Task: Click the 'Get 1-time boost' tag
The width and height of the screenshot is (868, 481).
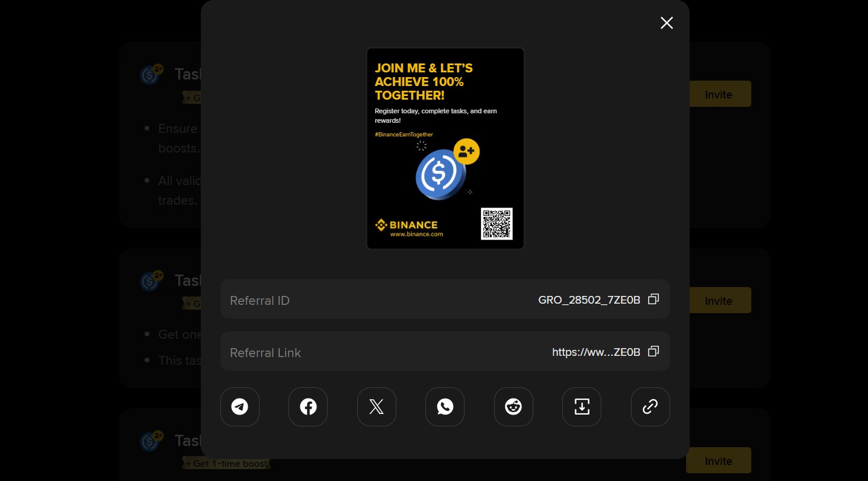Action: [x=227, y=463]
